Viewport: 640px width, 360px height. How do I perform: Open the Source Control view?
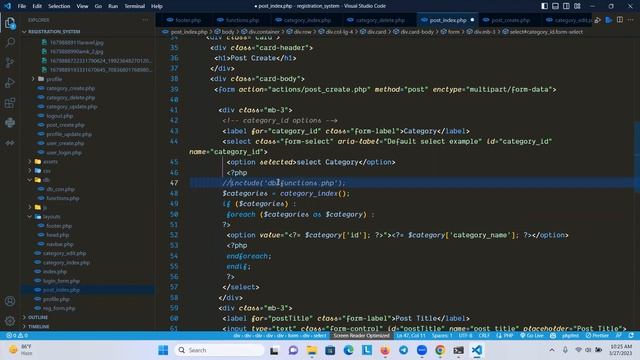[x=10, y=62]
